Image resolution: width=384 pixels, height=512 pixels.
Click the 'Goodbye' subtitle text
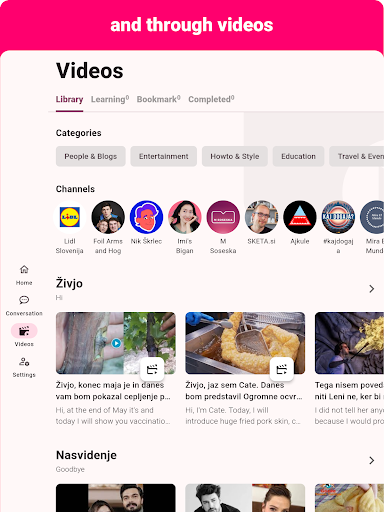tap(70, 469)
